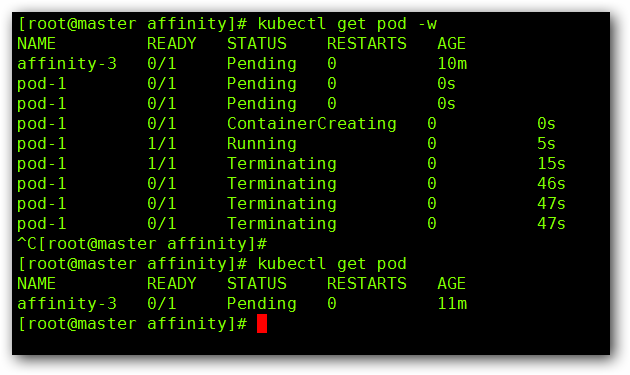
Task: Click the STATUS header in first table
Action: (257, 43)
